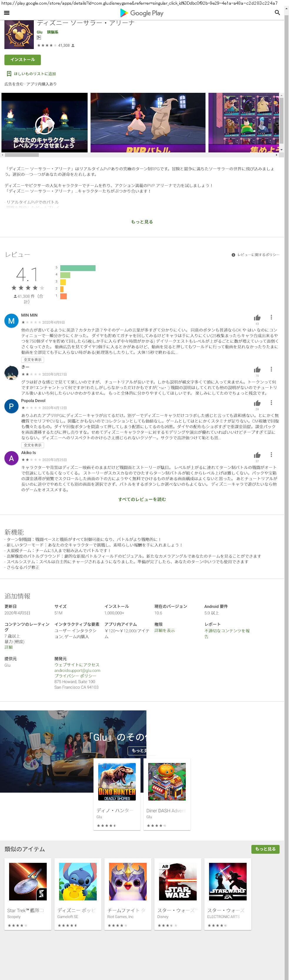This screenshot has height=980, width=289.
Task: Click もっと見る button for similar items
Action: coord(265,849)
